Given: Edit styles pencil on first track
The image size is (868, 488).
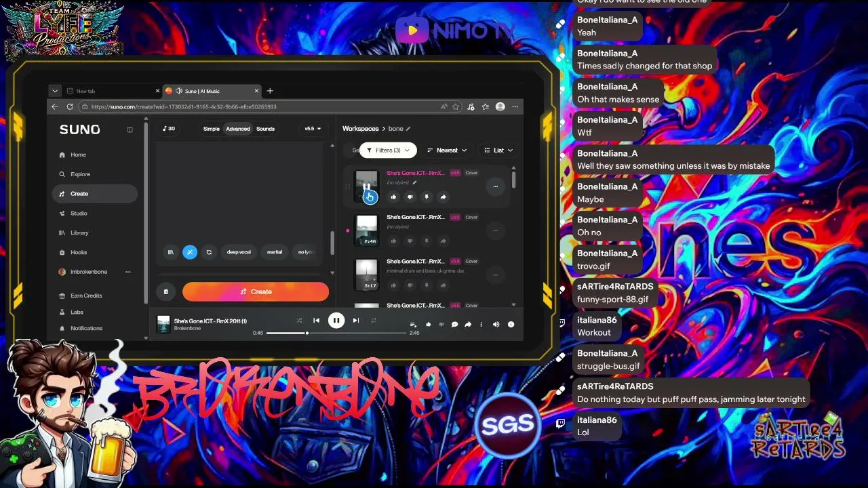Looking at the screenshot, I should (414, 183).
